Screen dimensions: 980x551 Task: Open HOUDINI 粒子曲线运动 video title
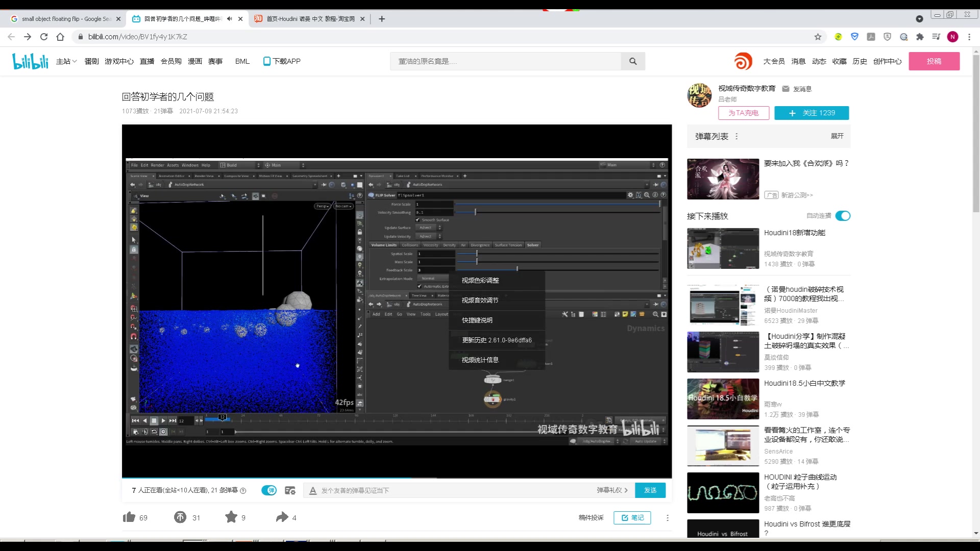[x=800, y=482]
